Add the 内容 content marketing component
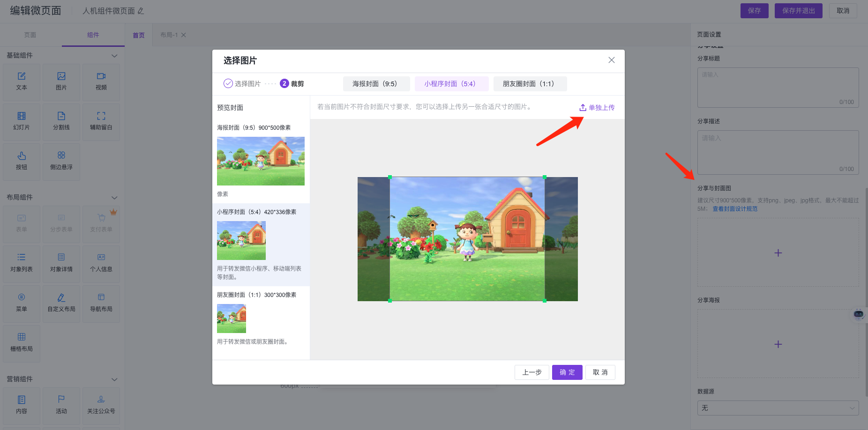Viewport: 868px width, 430px height. (22, 406)
